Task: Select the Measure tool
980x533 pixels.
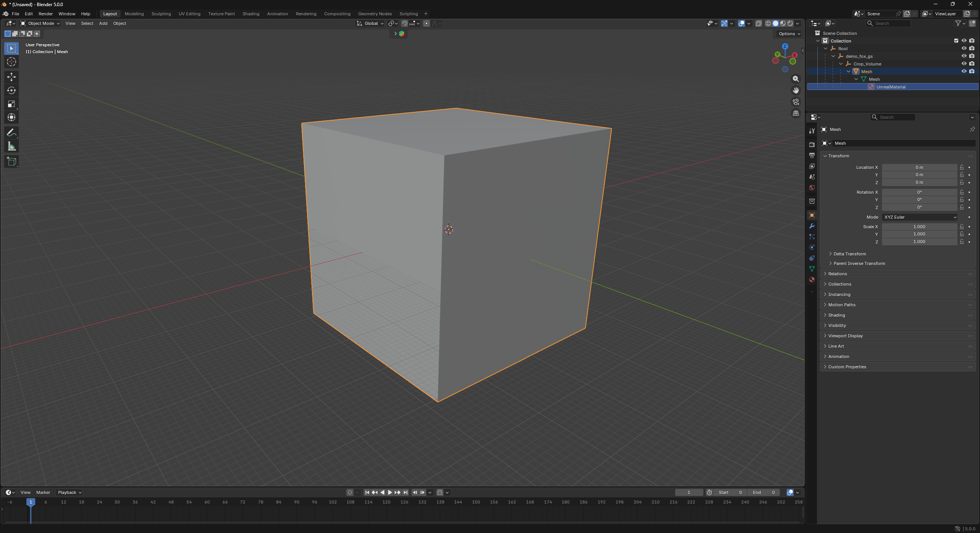Action: [11, 146]
